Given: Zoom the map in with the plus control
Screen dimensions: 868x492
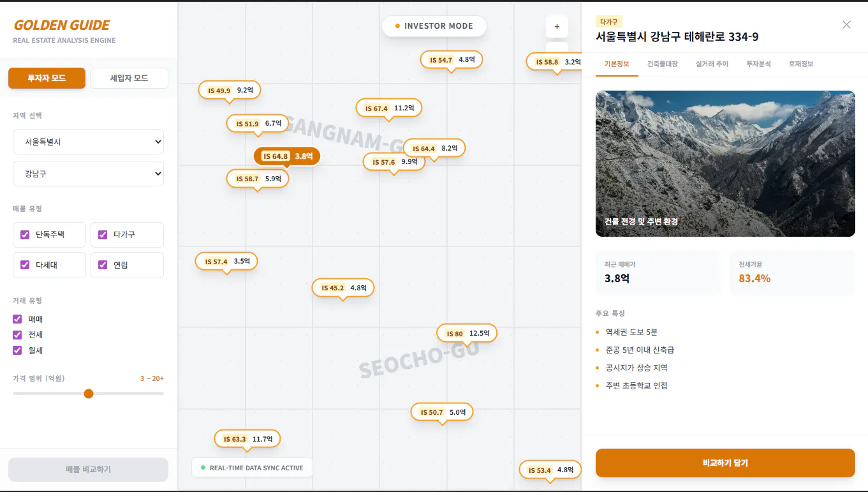Looking at the screenshot, I should coord(556,26).
